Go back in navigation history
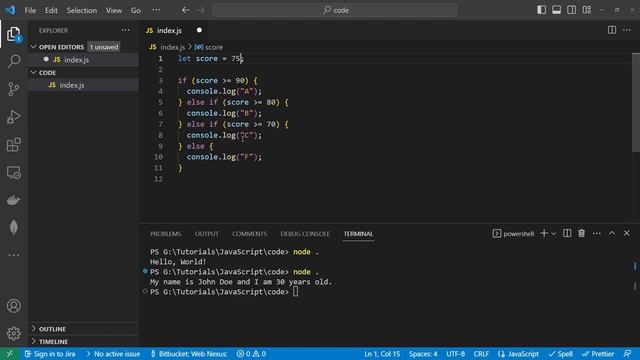The height and width of the screenshot is (360, 640). [185, 10]
